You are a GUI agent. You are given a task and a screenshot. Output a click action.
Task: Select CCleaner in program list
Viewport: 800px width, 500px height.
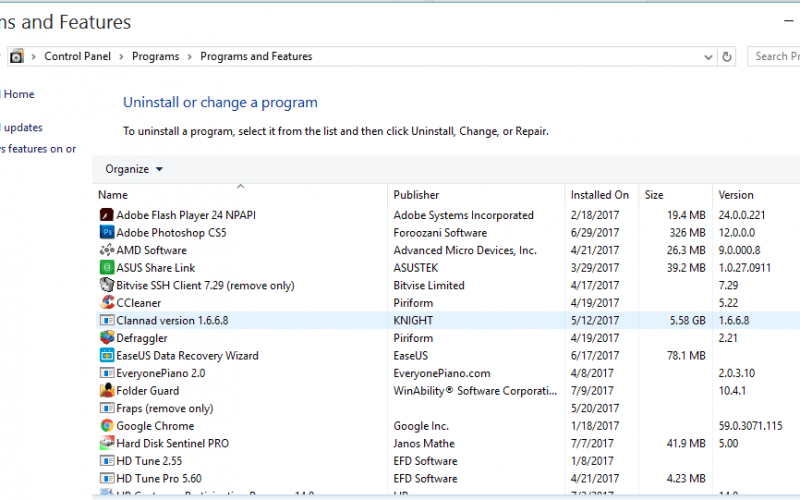pyautogui.click(x=448, y=303)
